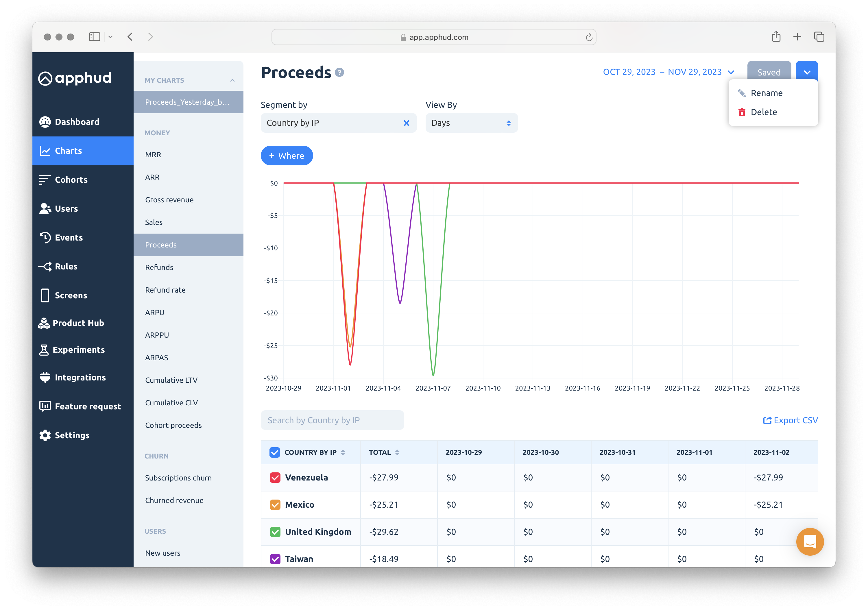Open Dashboard from the sidebar
The image size is (868, 610).
click(x=77, y=122)
